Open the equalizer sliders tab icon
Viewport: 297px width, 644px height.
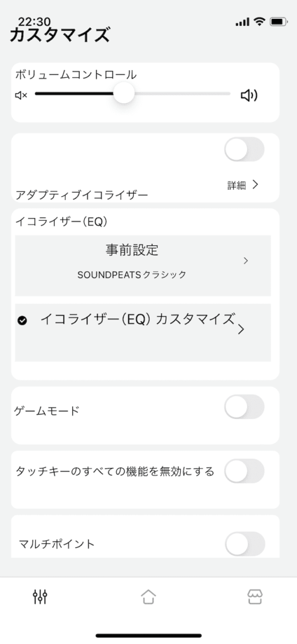click(40, 596)
